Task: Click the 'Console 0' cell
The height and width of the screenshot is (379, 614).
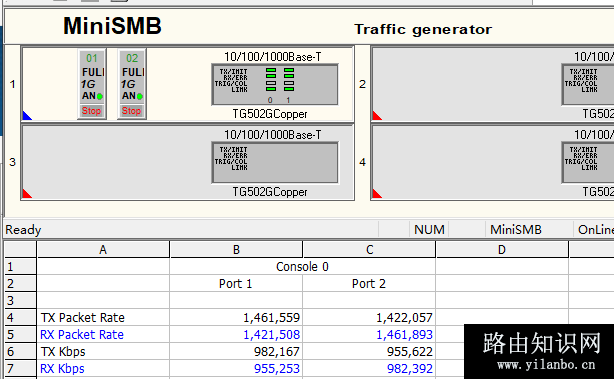Action: [x=302, y=267]
